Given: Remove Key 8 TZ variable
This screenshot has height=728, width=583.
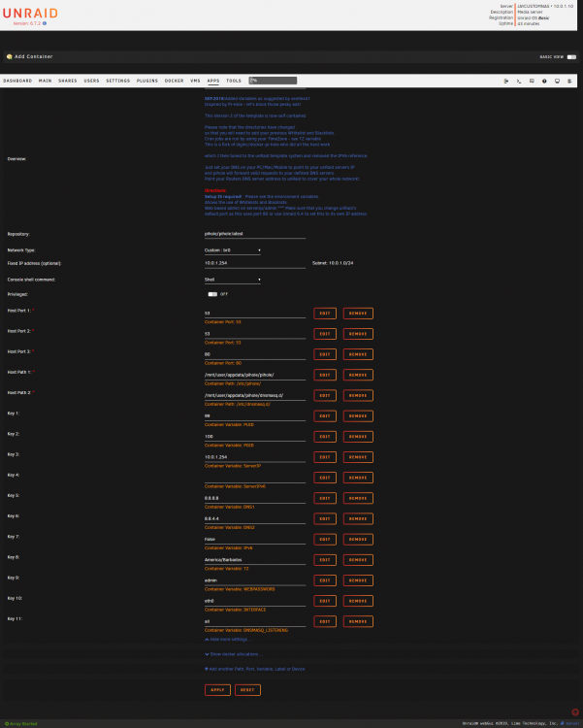Looking at the screenshot, I should coord(358,560).
